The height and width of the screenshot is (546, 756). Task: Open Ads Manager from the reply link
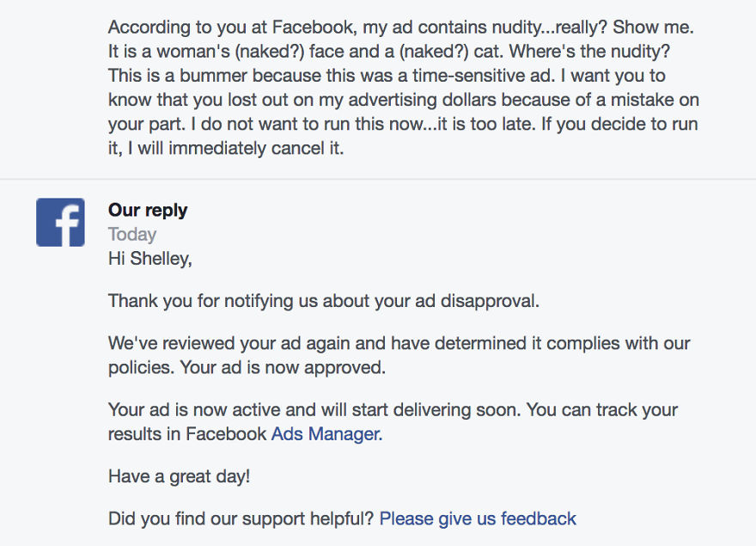pos(325,434)
